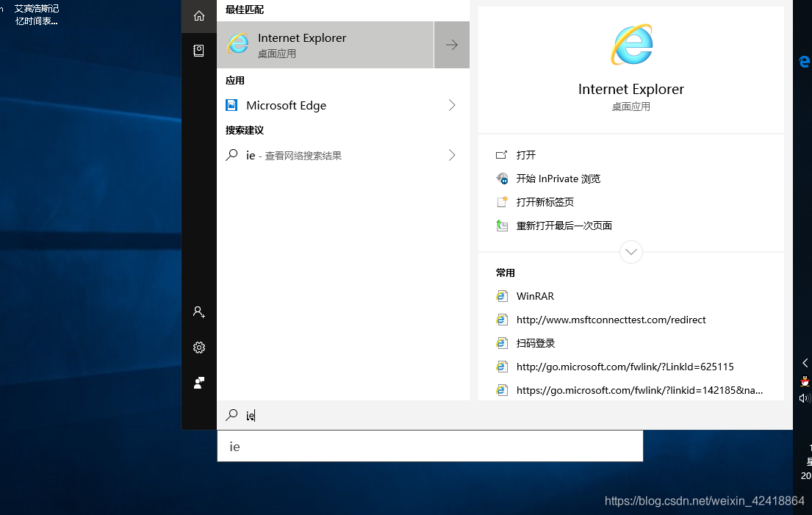Viewport: 812px width, 515px height.
Task: Click the 最佳匹配 heading
Action: [245, 10]
